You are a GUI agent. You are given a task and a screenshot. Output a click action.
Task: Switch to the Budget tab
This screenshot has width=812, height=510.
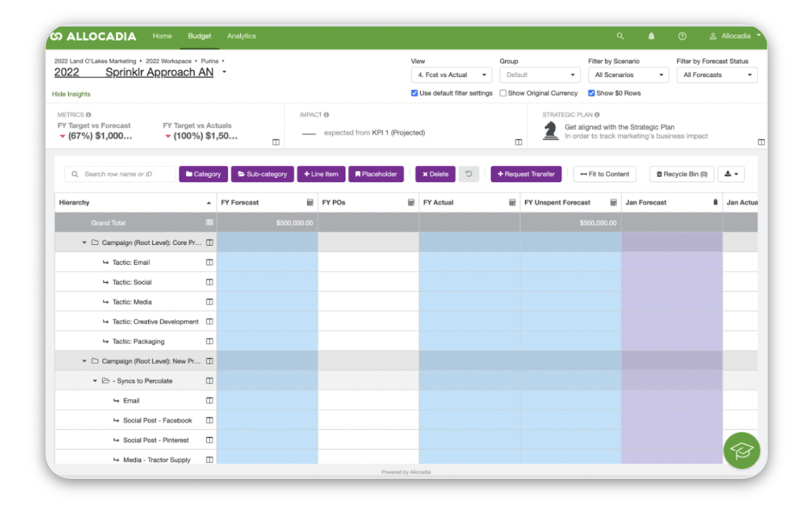click(x=199, y=36)
